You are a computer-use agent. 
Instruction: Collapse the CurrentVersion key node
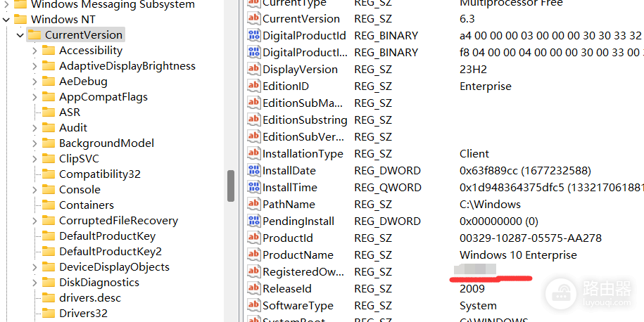20,35
